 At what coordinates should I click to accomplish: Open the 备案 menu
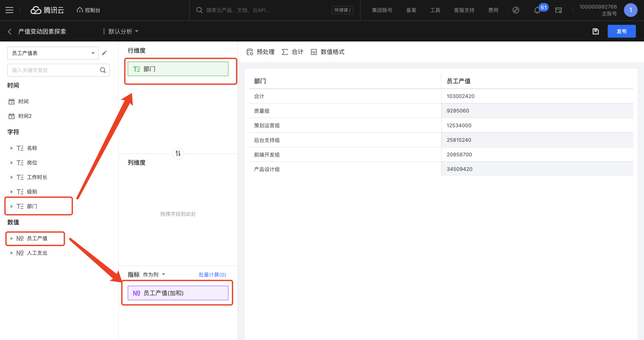tap(411, 10)
